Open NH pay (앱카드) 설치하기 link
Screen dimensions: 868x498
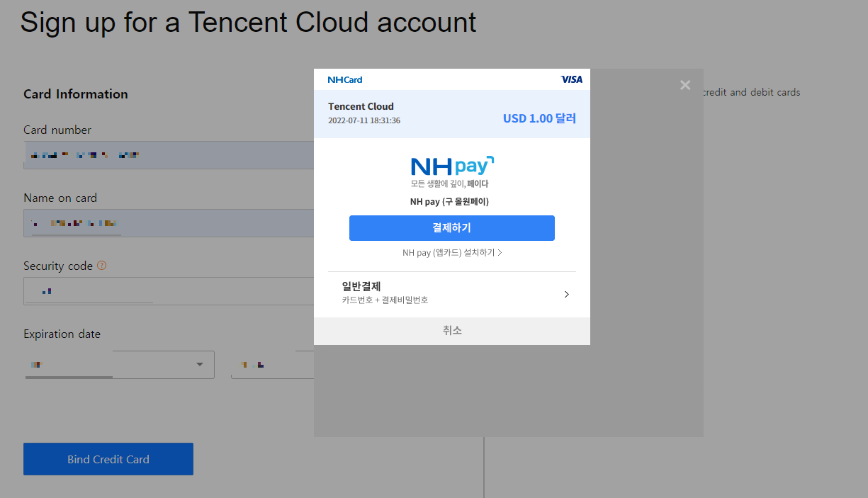coord(452,253)
